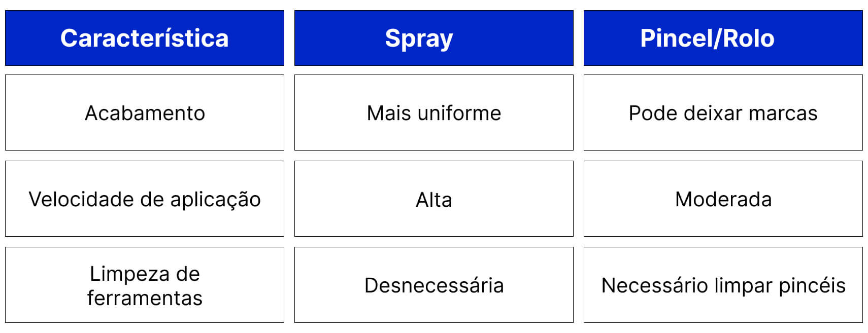Select the Acabamento cell
Viewport: 868px width, 333px height.
(145, 113)
